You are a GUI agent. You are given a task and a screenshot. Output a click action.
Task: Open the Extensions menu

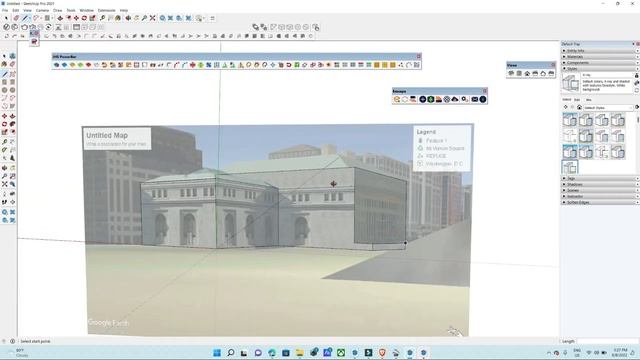point(107,10)
